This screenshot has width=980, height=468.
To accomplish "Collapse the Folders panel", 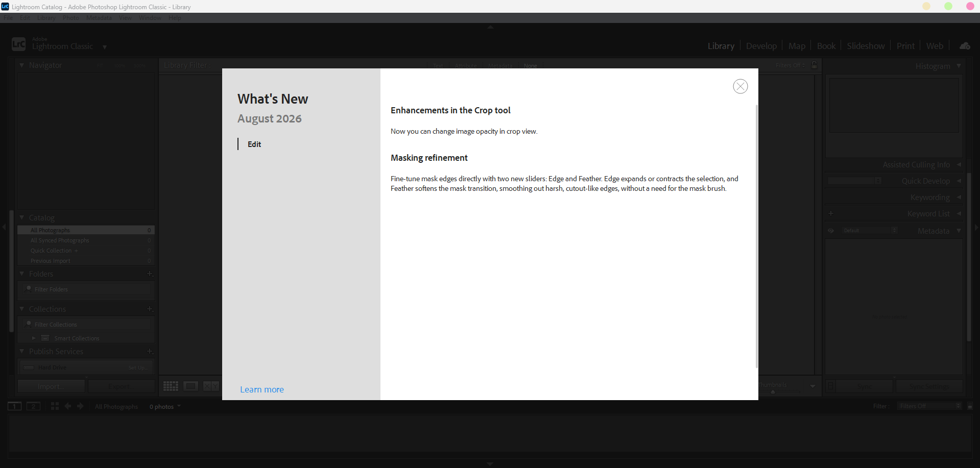I will tap(22, 274).
